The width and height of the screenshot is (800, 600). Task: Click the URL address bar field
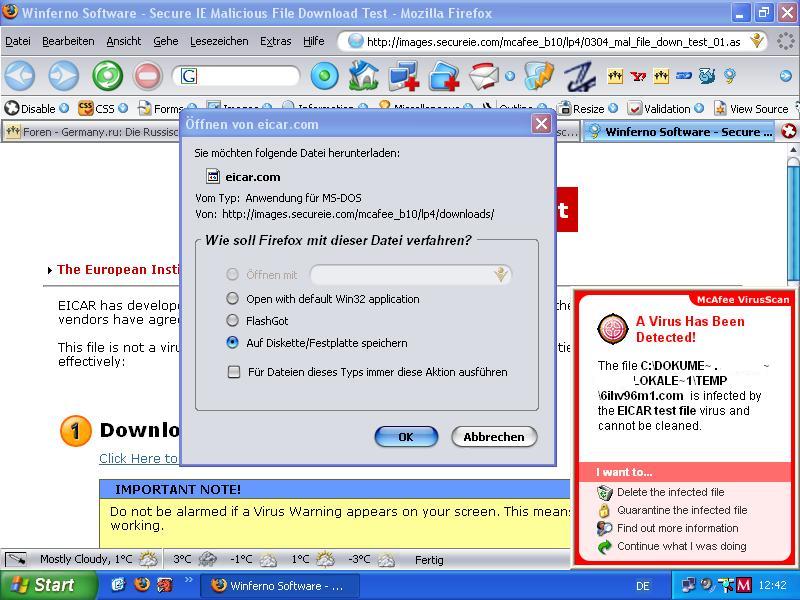pyautogui.click(x=553, y=41)
